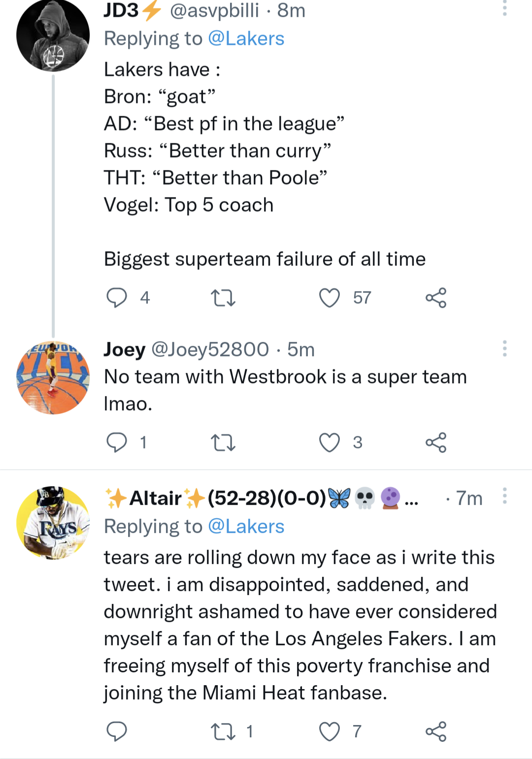Reply to Joey's Westbrook tweet
Viewport: 532px width, 759px height.
(117, 442)
